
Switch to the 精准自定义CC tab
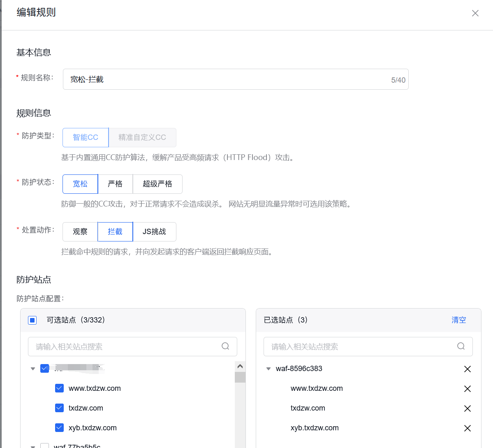(142, 137)
